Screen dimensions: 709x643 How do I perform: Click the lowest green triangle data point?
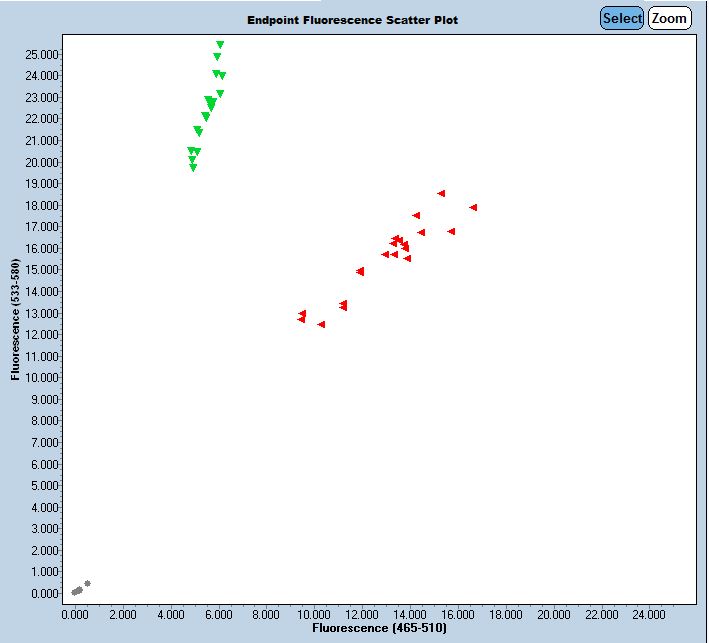tap(193, 168)
